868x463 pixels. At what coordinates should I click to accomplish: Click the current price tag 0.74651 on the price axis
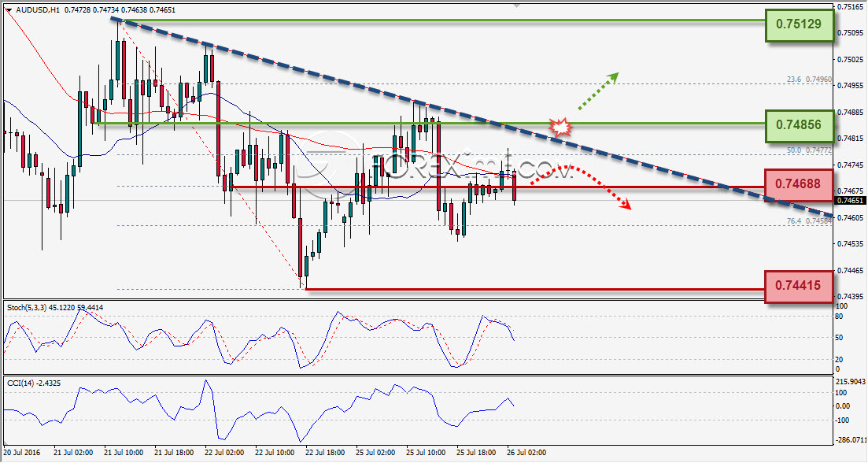850,201
